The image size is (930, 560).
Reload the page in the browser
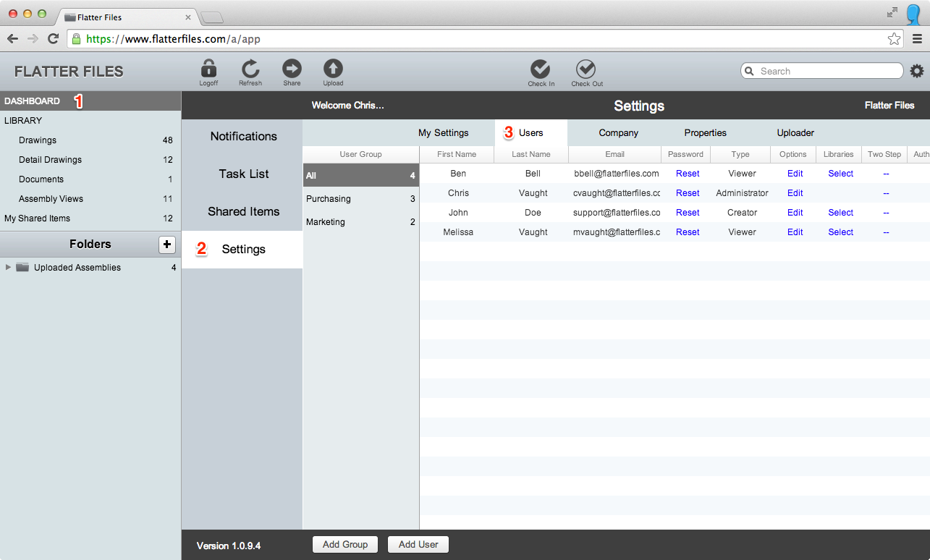[x=53, y=39]
